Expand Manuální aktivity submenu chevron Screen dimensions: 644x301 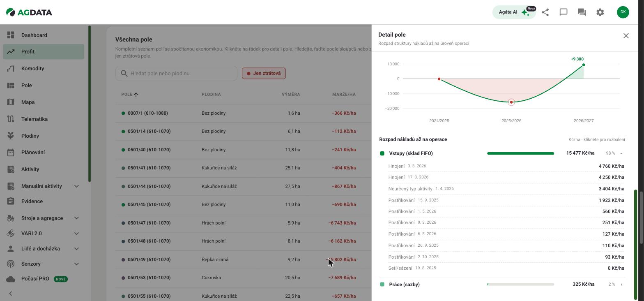coord(76,186)
